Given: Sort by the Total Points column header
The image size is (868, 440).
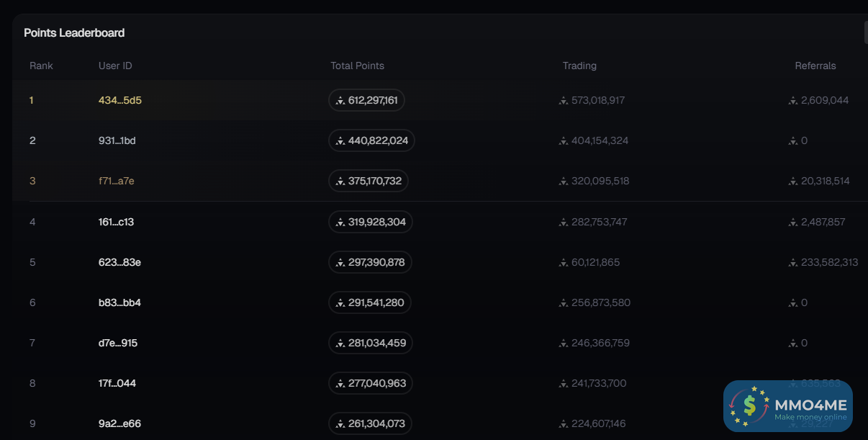Looking at the screenshot, I should tap(357, 66).
